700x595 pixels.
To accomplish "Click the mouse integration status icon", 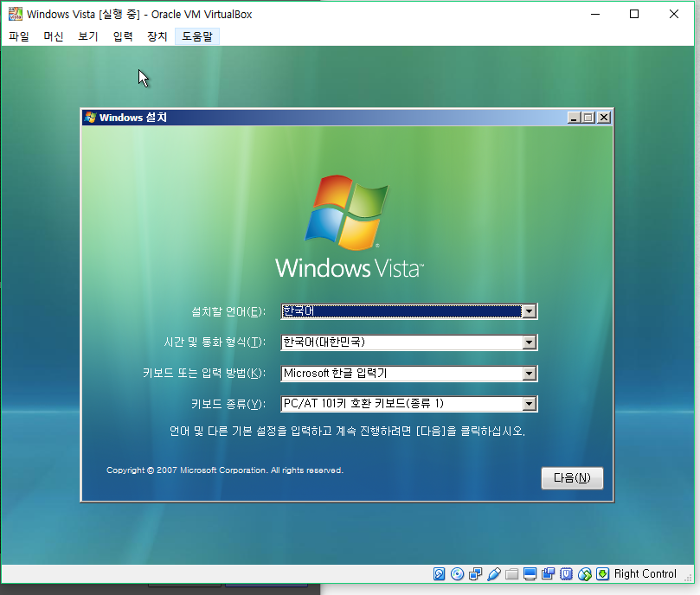I will click(584, 574).
